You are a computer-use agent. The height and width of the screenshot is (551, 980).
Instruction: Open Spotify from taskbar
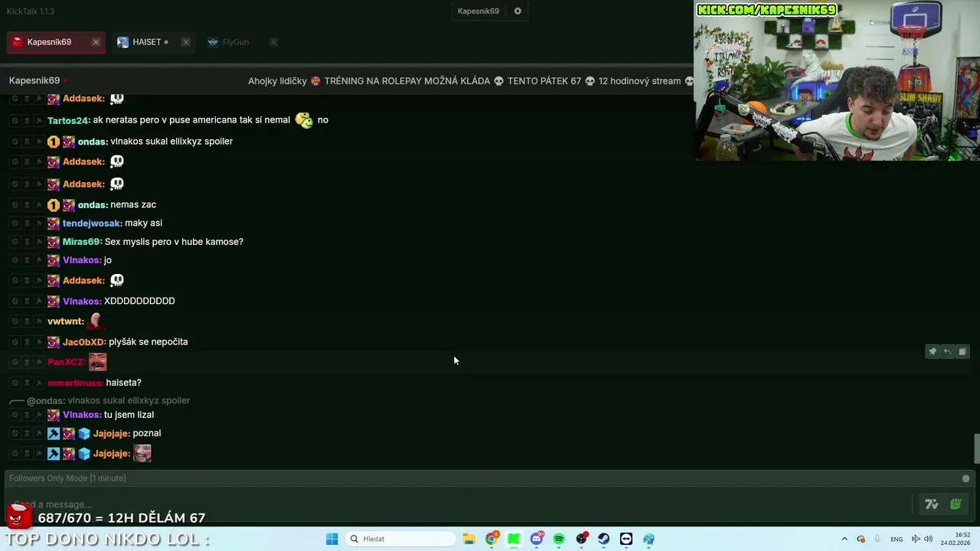tap(559, 539)
